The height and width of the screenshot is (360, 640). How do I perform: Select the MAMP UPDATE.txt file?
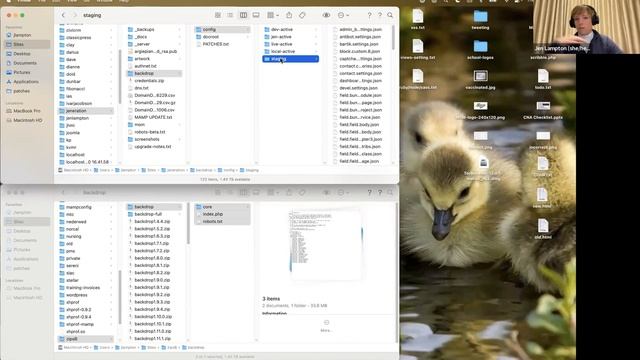click(154, 117)
